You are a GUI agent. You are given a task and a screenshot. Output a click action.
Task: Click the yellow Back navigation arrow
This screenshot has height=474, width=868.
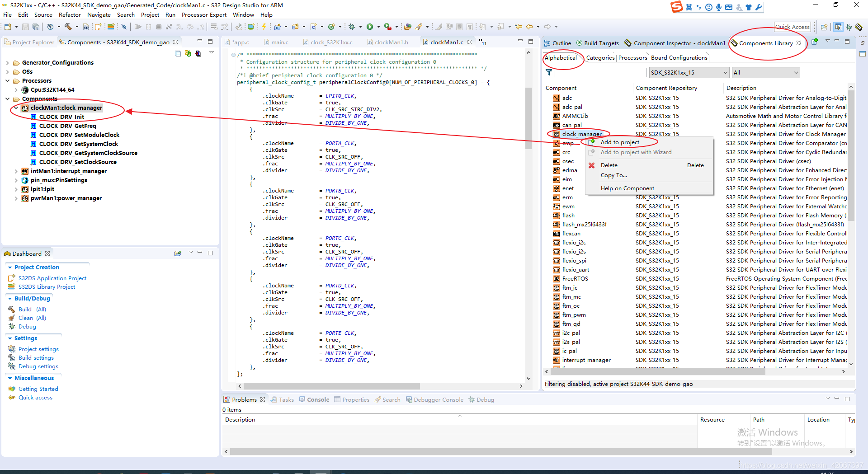[x=529, y=27]
